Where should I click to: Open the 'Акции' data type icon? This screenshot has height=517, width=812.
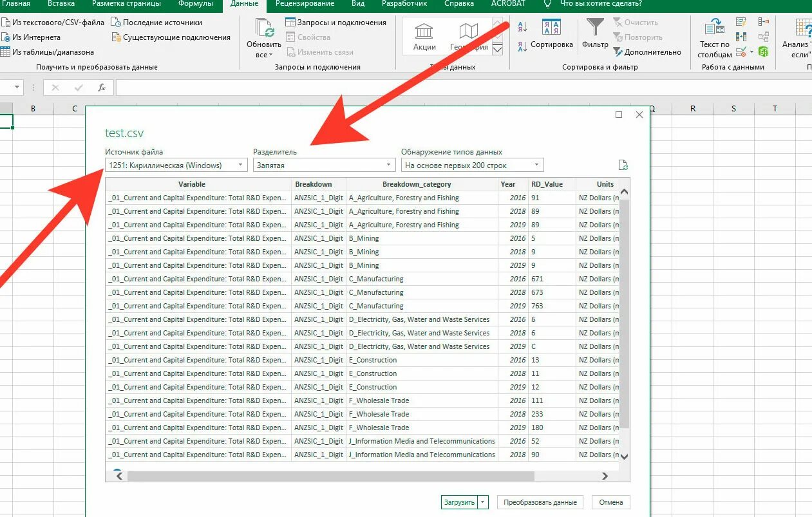point(423,33)
